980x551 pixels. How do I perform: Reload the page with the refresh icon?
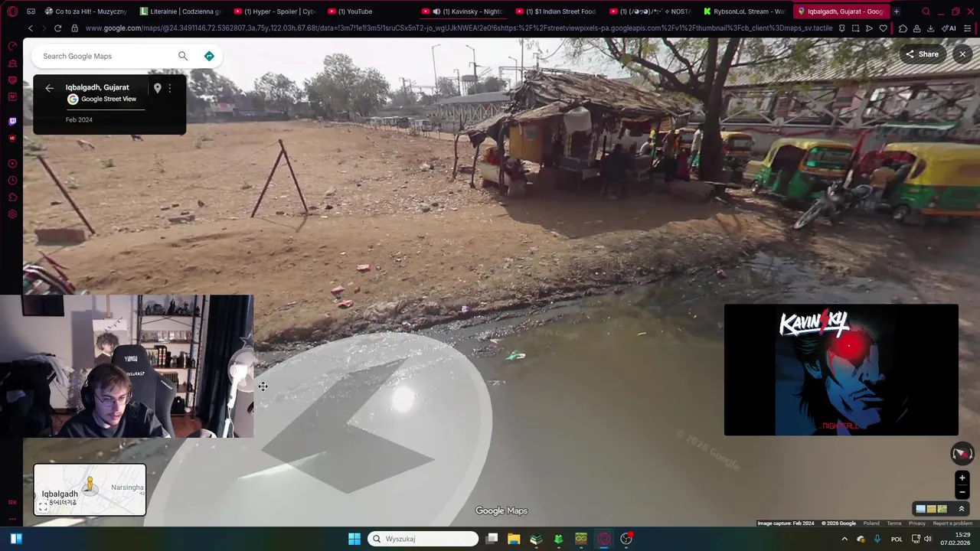pos(57,28)
